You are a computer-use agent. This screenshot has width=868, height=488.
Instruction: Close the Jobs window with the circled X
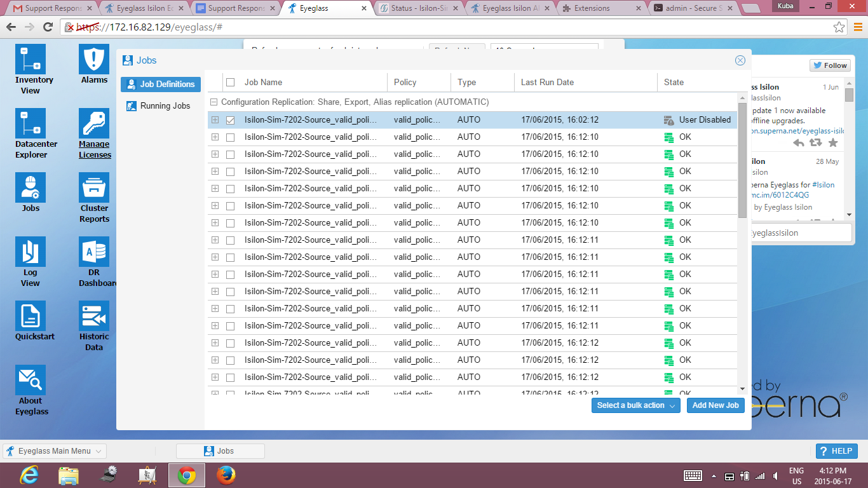pos(740,60)
